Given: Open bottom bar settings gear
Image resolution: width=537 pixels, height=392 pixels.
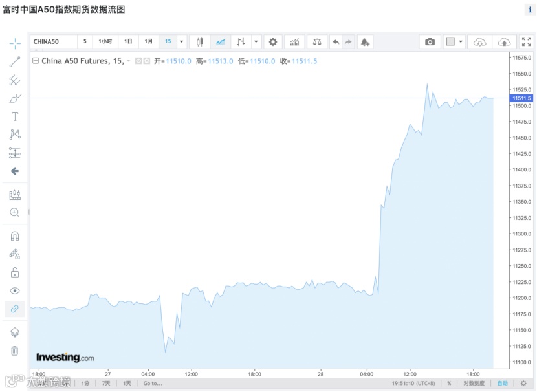Looking at the screenshot, I should (x=523, y=383).
